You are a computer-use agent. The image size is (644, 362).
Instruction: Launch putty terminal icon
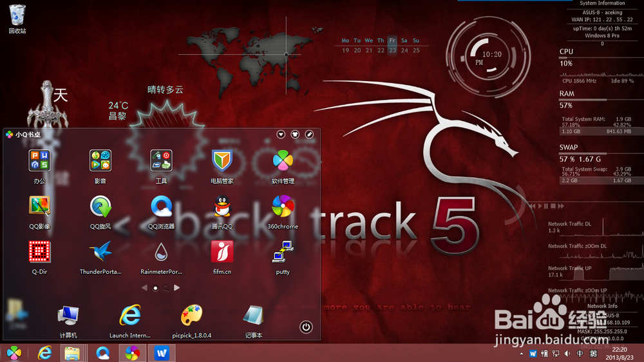click(x=283, y=251)
